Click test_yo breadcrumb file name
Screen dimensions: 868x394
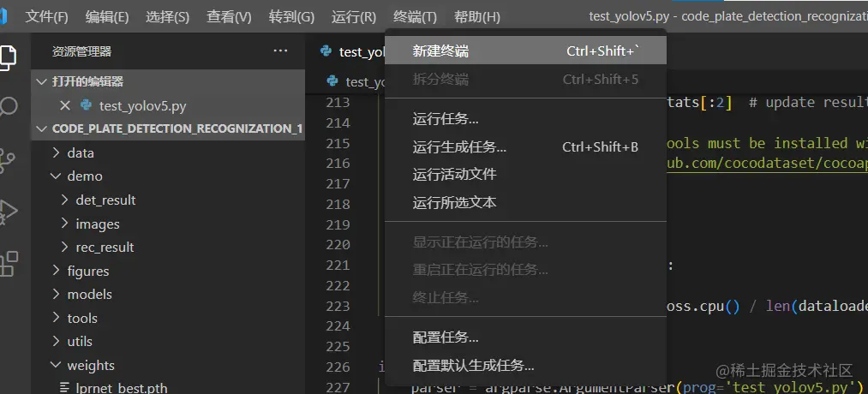pos(365,82)
